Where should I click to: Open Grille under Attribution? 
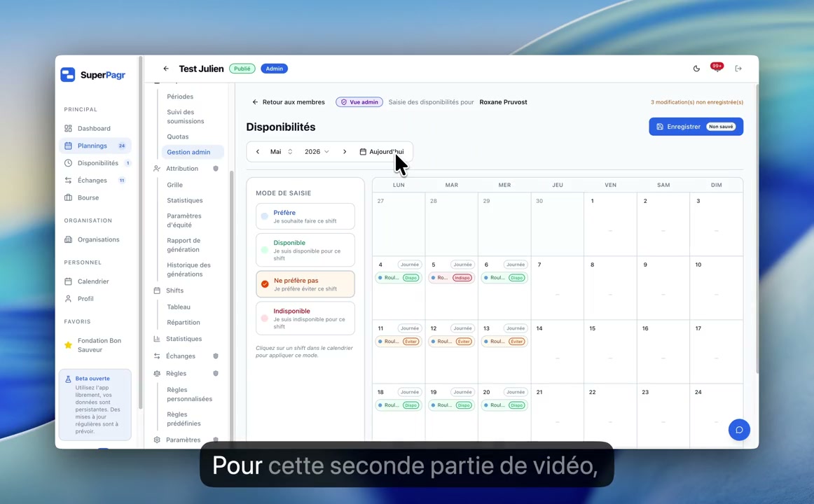[x=174, y=185]
